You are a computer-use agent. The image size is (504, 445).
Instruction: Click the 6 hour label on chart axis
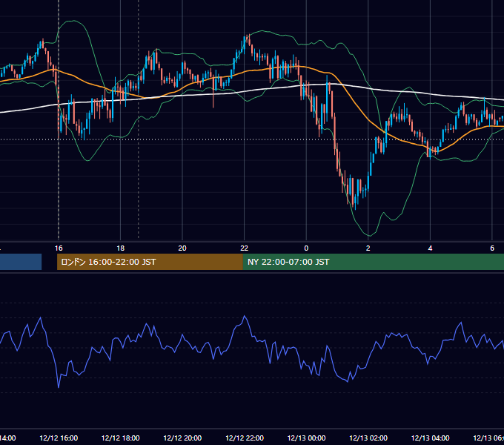click(x=492, y=248)
